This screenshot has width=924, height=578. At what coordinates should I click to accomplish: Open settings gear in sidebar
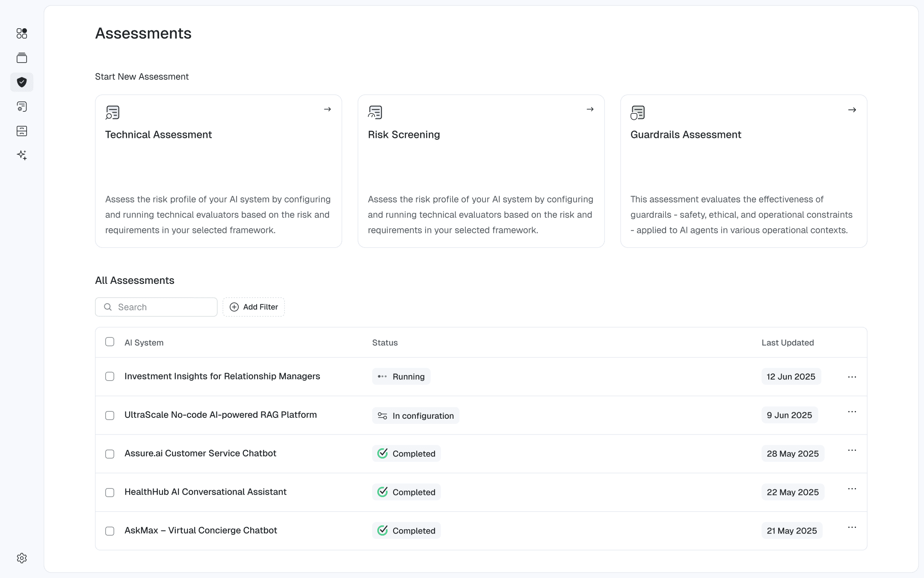point(22,558)
